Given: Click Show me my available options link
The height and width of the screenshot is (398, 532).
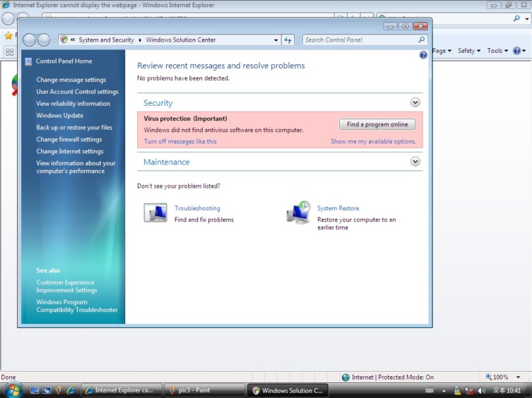Looking at the screenshot, I should (x=373, y=141).
